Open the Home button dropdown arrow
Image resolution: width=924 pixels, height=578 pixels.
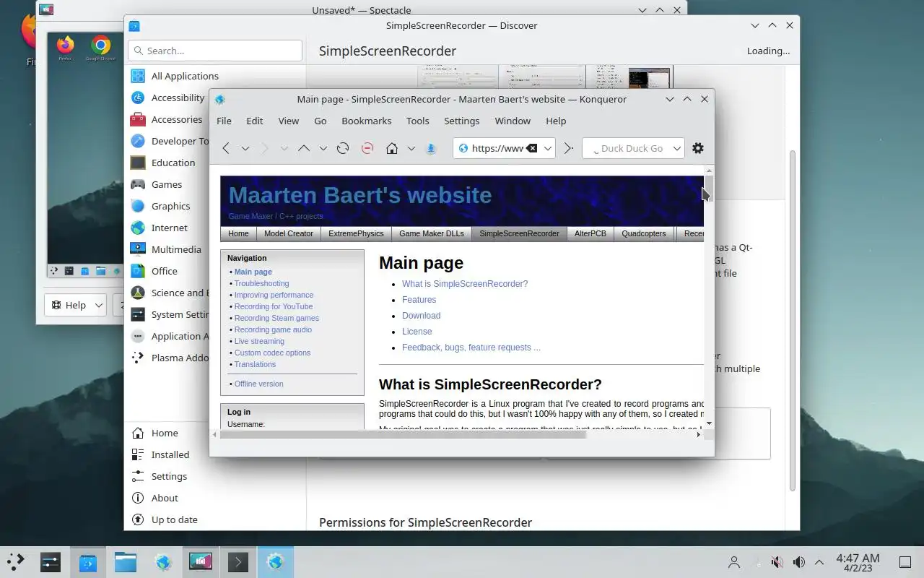411,148
